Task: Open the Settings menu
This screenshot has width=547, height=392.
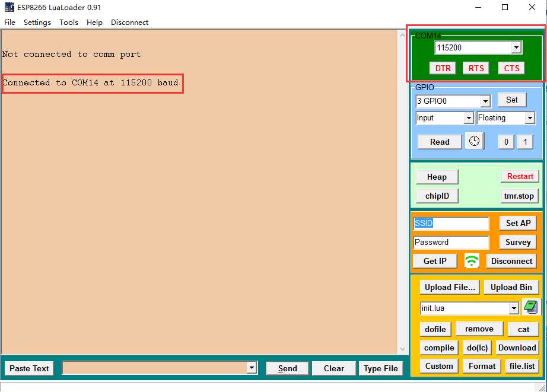Action: tap(37, 23)
